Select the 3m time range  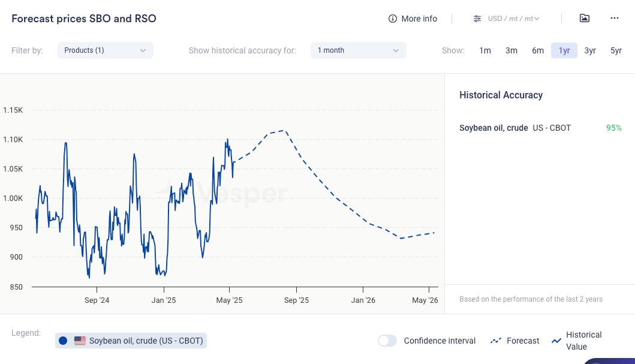(x=511, y=50)
